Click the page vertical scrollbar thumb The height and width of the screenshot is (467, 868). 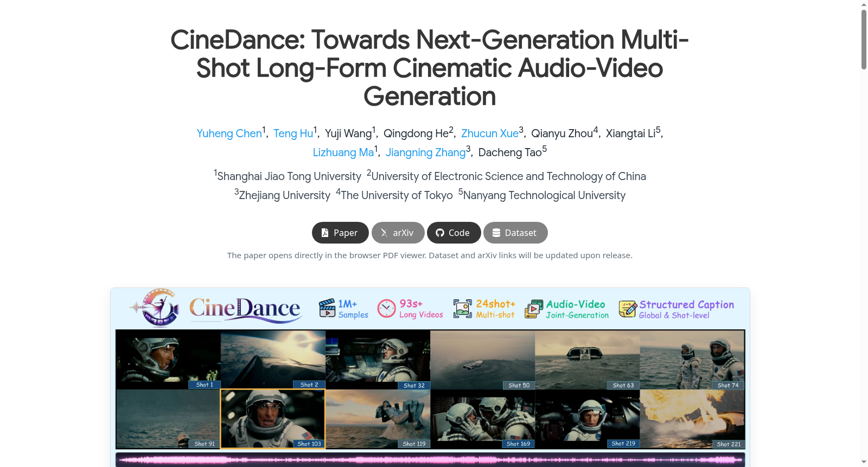864,39
